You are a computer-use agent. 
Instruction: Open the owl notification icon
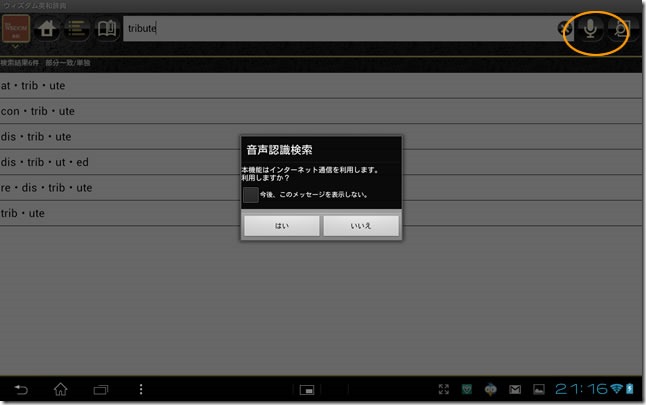(x=491, y=389)
